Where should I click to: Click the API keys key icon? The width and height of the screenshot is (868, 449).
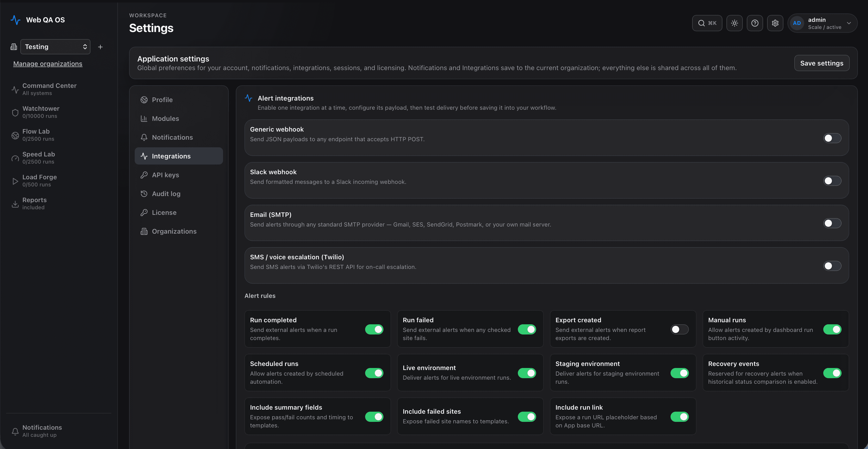tap(144, 175)
